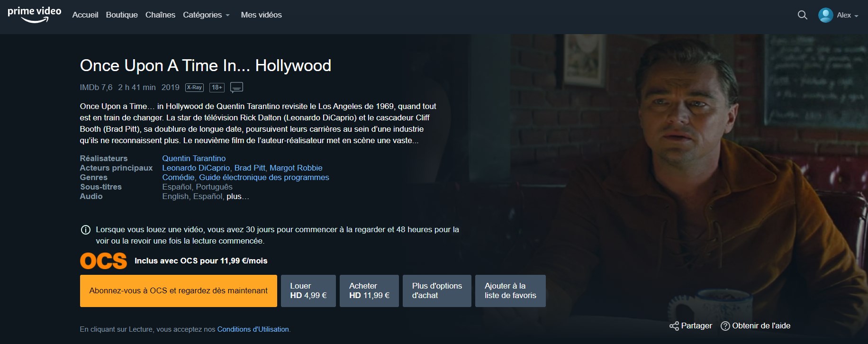This screenshot has width=868, height=344.
Task: Click the X-Ray badge icon
Action: tap(194, 87)
